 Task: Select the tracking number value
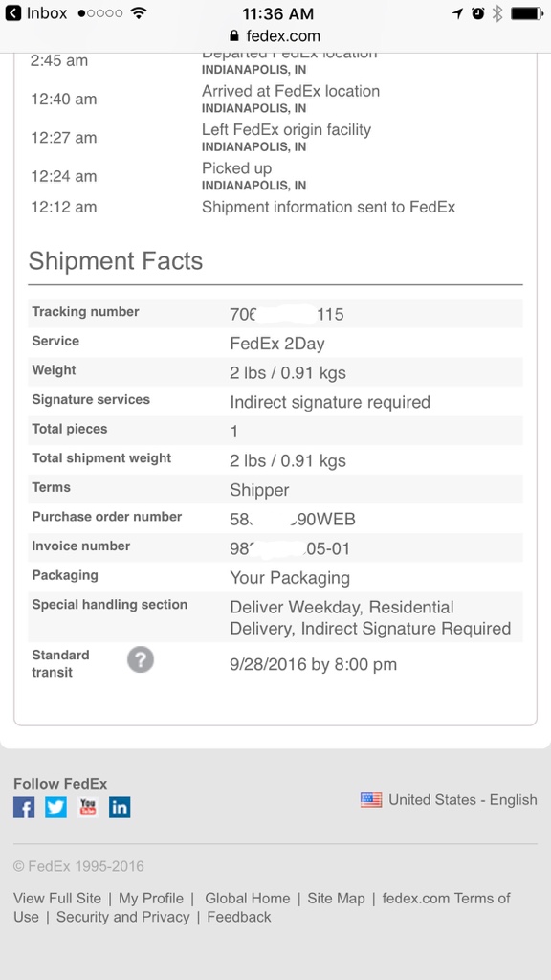pyautogui.click(x=287, y=314)
